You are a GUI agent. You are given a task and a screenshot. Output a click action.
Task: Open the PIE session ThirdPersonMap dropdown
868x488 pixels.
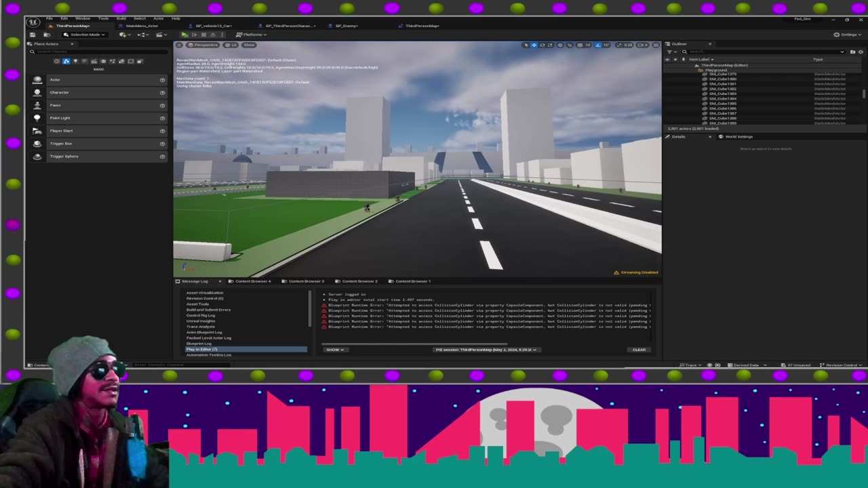pos(487,350)
